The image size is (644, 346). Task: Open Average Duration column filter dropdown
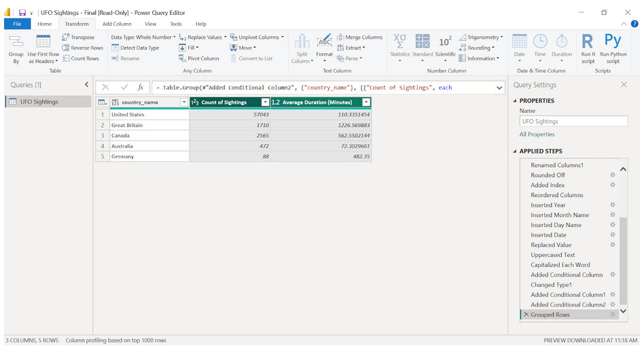(366, 102)
